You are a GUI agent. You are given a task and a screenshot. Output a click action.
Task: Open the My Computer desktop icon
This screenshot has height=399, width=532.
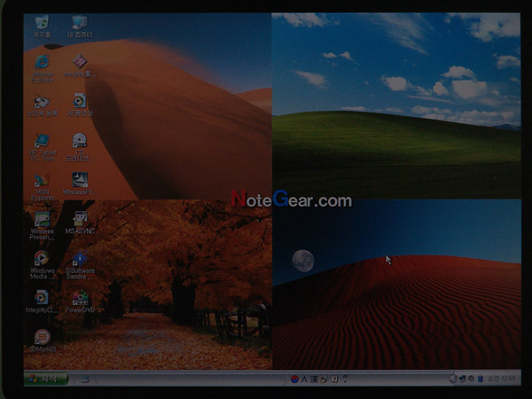(x=80, y=26)
